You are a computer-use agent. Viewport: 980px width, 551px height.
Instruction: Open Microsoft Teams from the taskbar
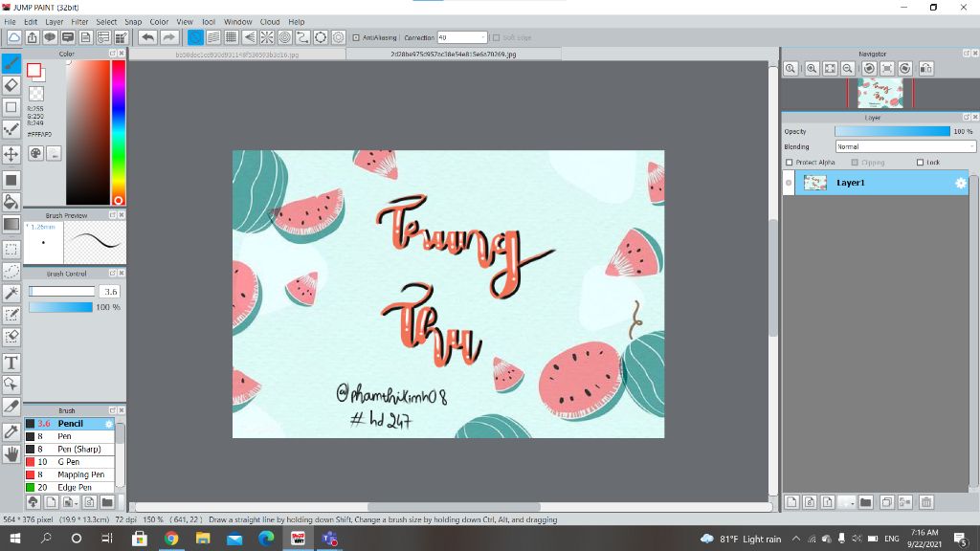tap(330, 539)
